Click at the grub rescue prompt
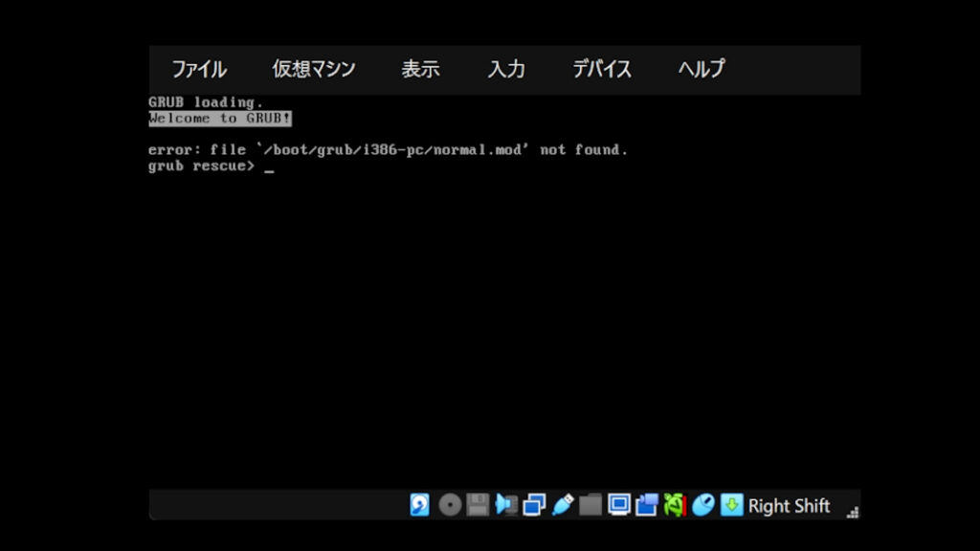The height and width of the screenshot is (551, 980). [x=269, y=167]
